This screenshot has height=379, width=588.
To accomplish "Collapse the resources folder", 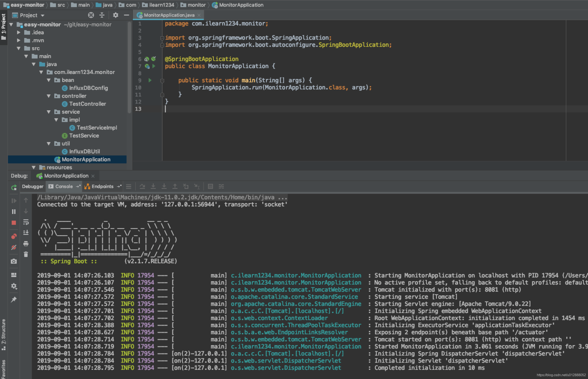I will (34, 167).
